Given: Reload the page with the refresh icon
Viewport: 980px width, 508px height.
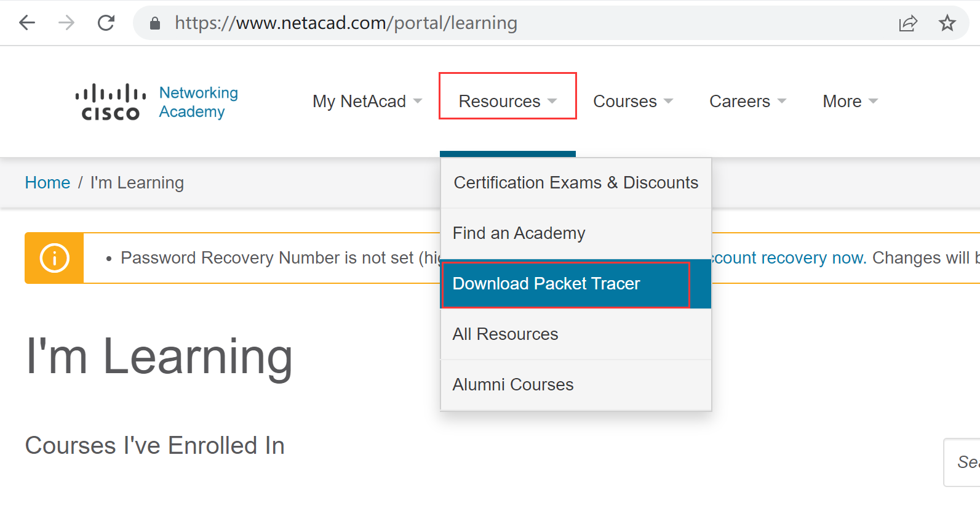Looking at the screenshot, I should pyautogui.click(x=106, y=23).
